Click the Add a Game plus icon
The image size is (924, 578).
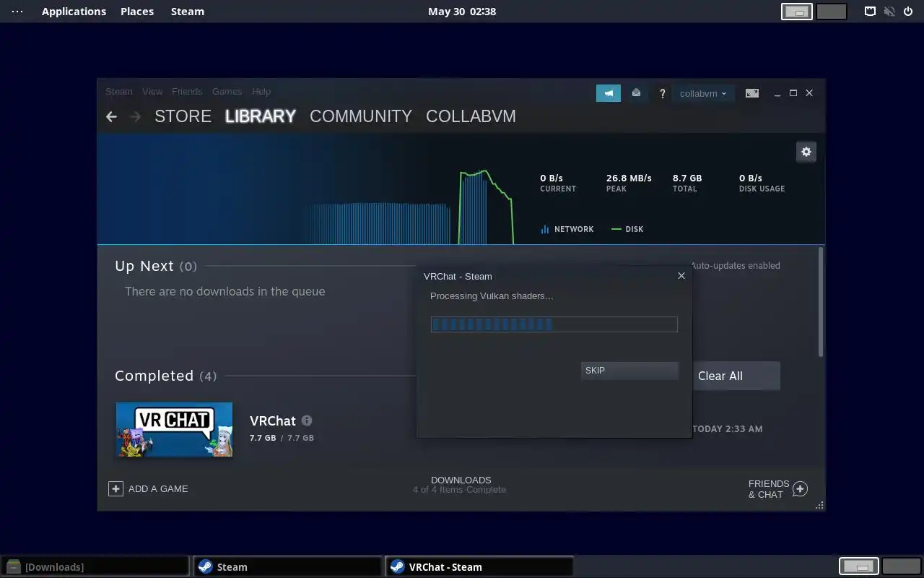tap(115, 489)
